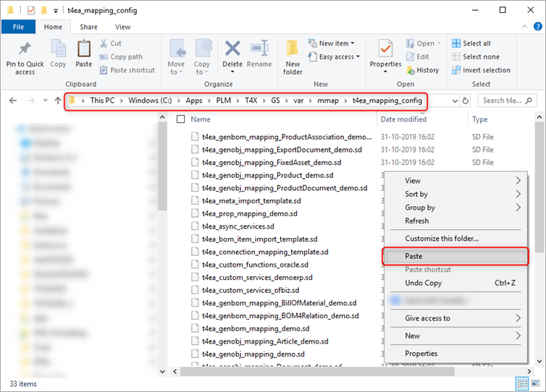Sort by the Type column header

click(x=479, y=119)
